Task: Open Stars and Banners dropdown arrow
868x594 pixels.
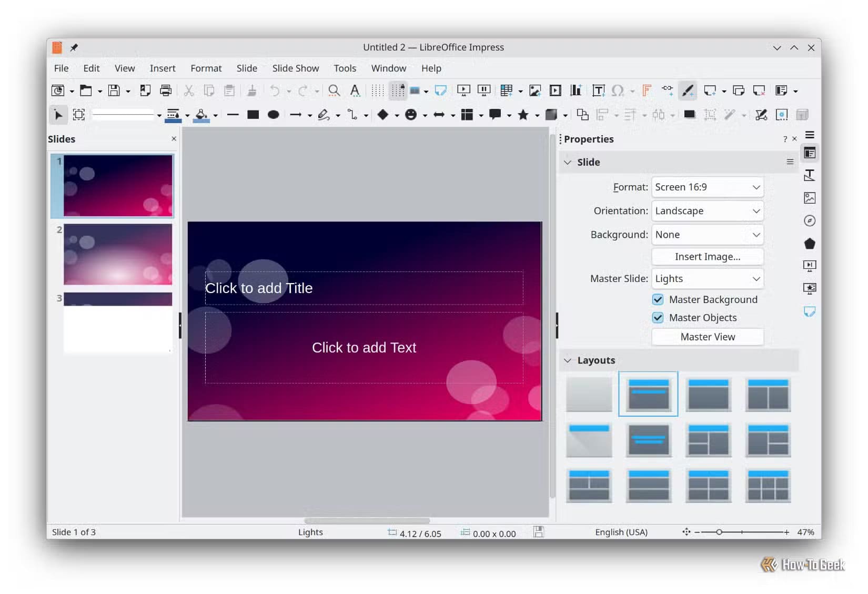Action: (537, 115)
